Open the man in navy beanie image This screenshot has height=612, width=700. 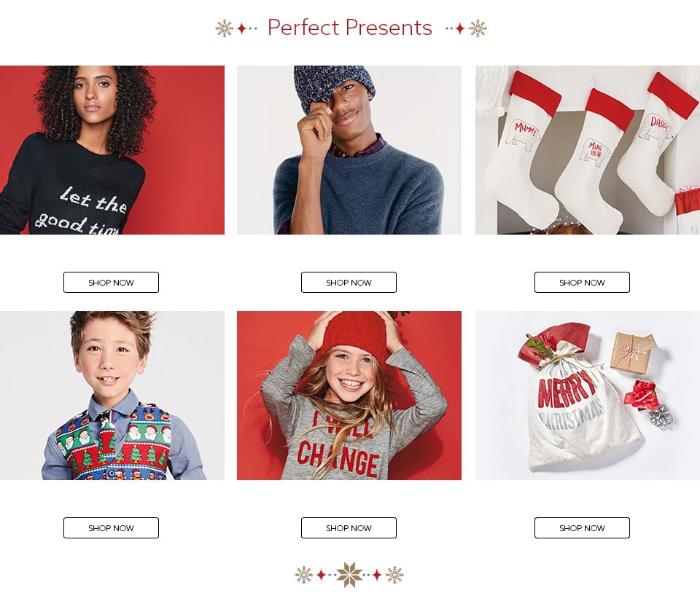349,150
